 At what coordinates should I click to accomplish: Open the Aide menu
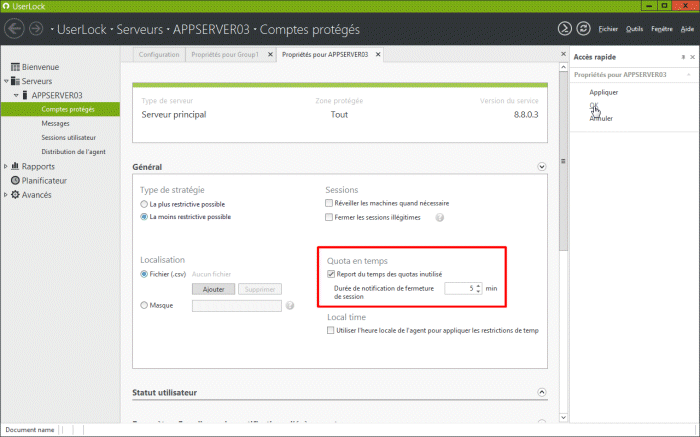point(687,29)
